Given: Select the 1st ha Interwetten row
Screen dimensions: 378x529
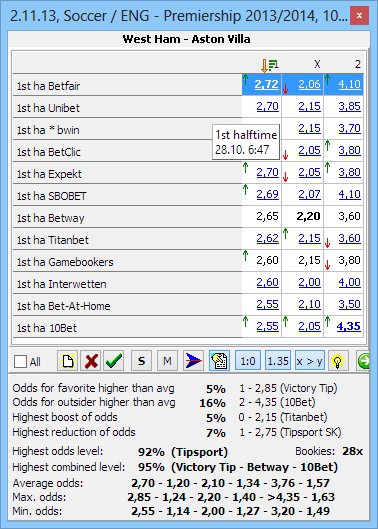Looking at the screenshot, I should (x=188, y=283).
